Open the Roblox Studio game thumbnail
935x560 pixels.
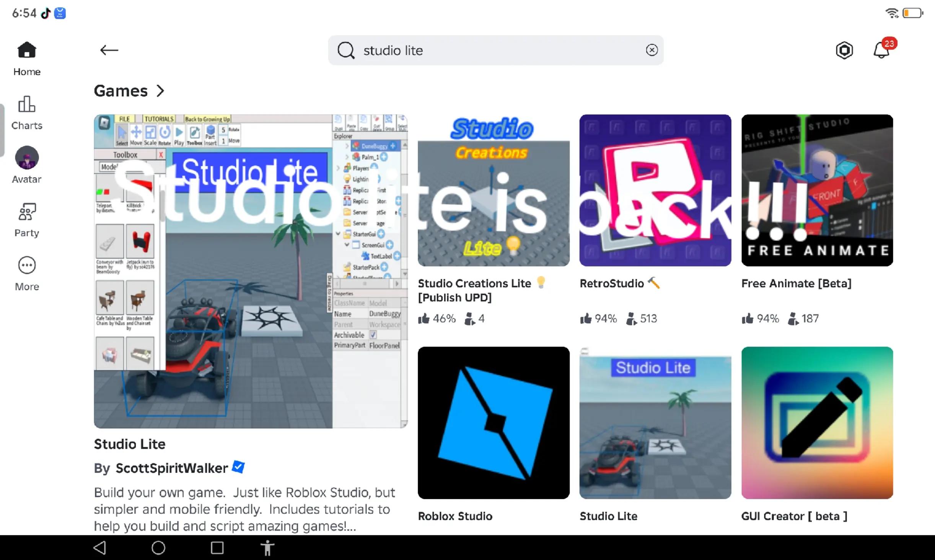click(494, 423)
